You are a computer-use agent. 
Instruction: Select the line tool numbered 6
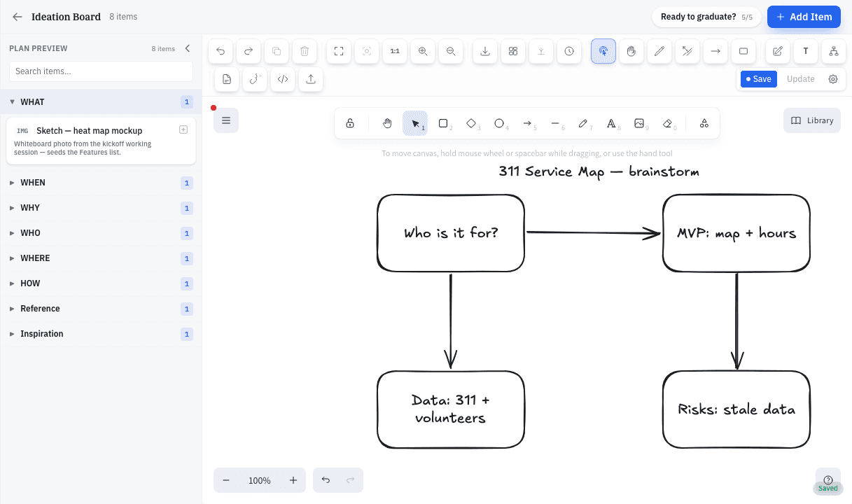[555, 123]
